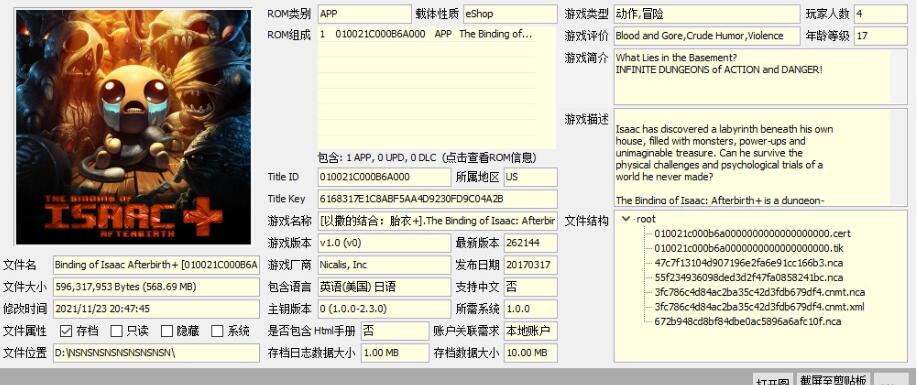Click the 修改时间 field showing 2021/11/23
The width and height of the screenshot is (917, 385).
coord(156,309)
